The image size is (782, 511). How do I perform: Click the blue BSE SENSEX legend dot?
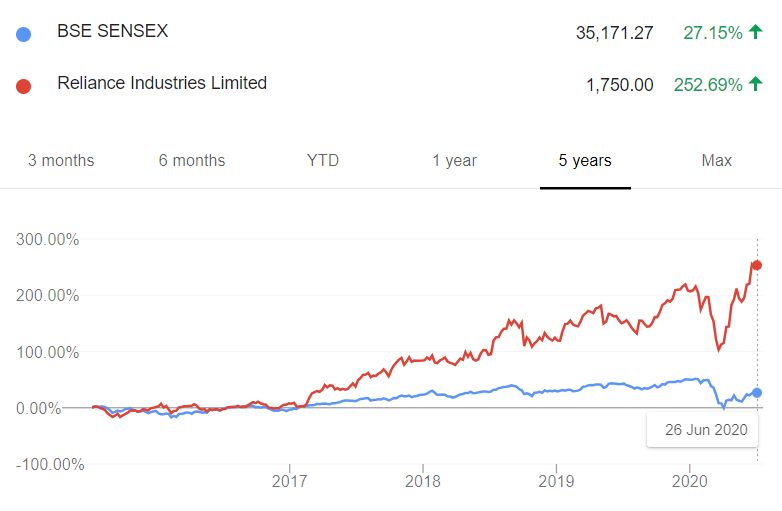point(23,34)
